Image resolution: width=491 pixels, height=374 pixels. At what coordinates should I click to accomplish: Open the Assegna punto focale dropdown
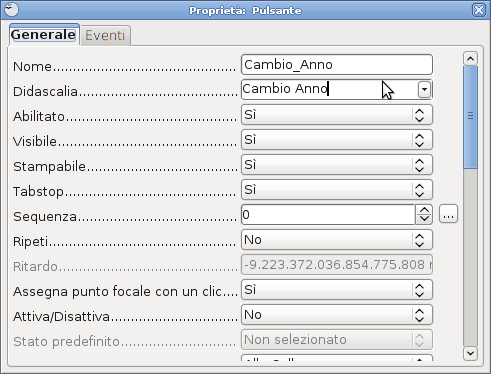pos(337,290)
